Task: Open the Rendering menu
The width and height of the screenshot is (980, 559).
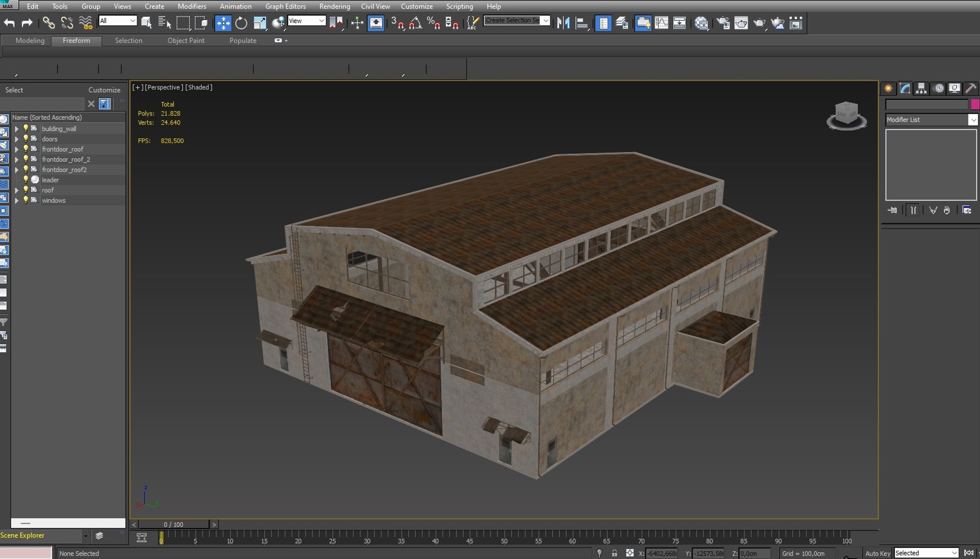Action: pos(334,6)
